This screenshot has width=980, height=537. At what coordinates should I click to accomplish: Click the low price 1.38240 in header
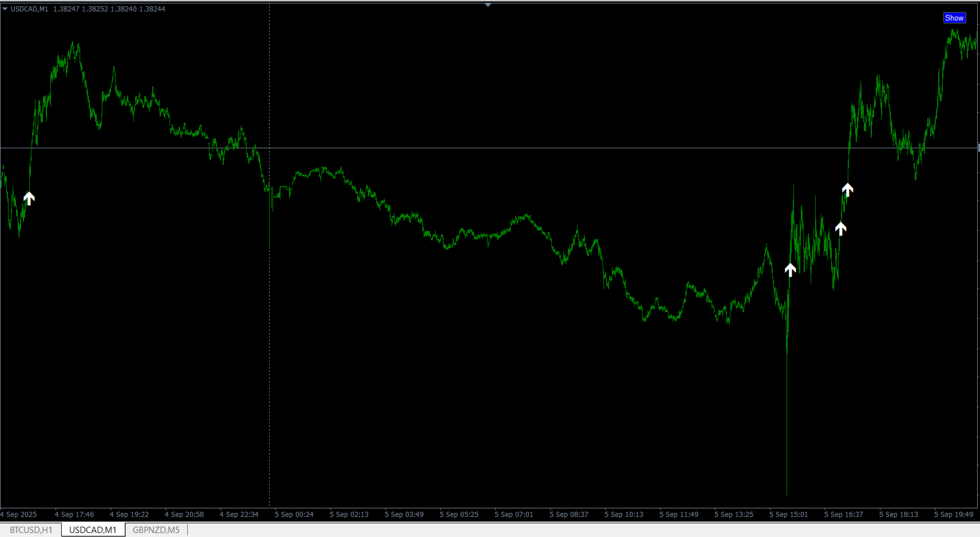coord(124,9)
